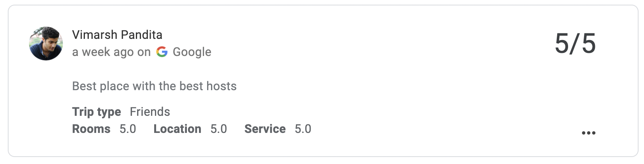Click the word 'hosts' in review text
644x164 pixels.
tap(222, 86)
